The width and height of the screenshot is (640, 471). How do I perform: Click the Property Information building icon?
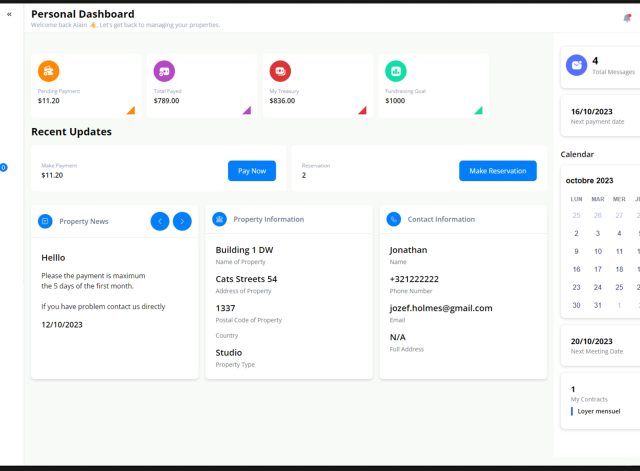(x=219, y=219)
